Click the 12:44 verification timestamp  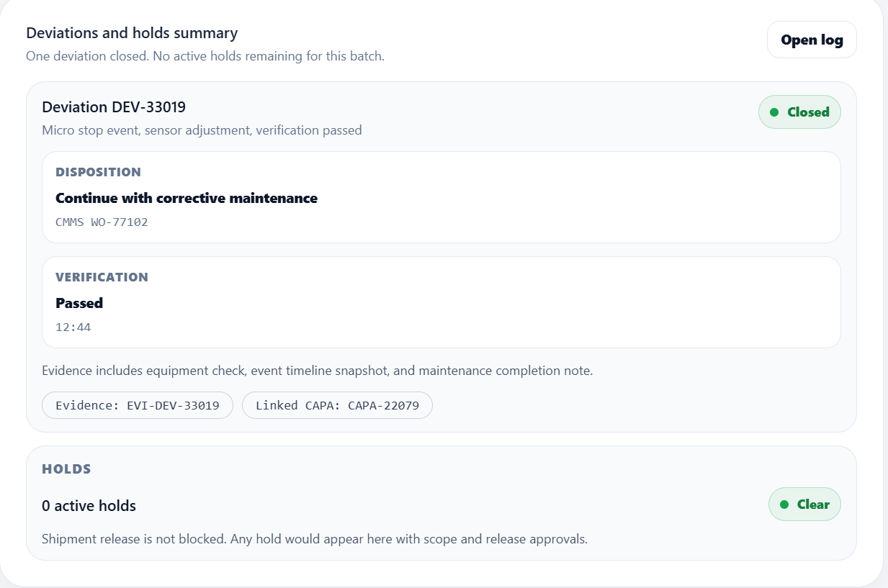point(73,327)
